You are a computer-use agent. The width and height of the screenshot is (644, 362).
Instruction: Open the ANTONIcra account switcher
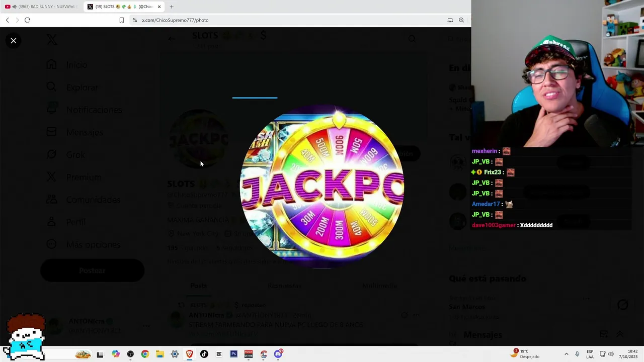98,326
